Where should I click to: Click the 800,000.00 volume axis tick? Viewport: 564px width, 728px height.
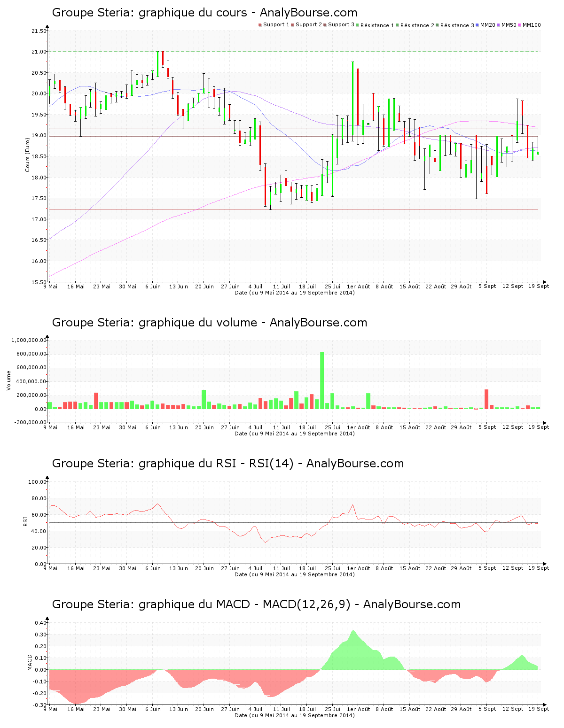coord(31,354)
